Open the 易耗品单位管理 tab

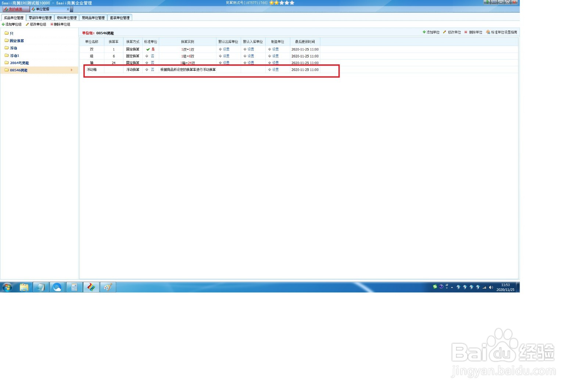point(93,18)
